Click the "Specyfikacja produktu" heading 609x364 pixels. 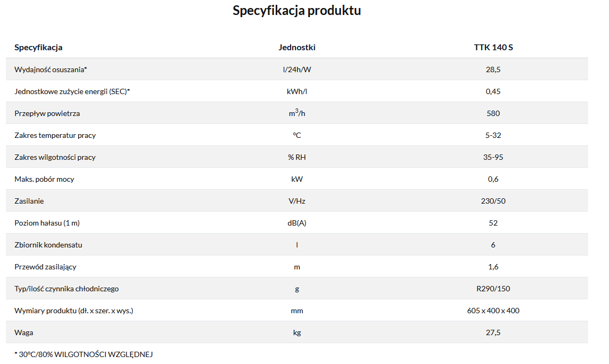(x=296, y=11)
